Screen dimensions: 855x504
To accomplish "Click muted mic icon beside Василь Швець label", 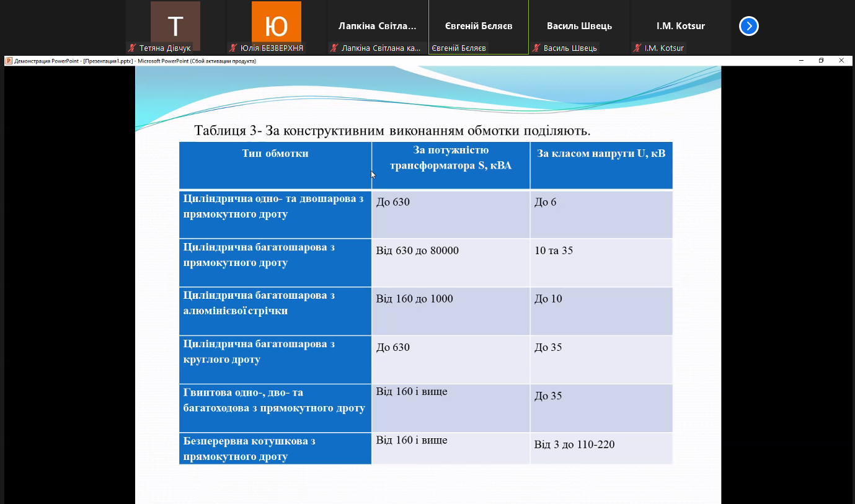I will coord(536,48).
